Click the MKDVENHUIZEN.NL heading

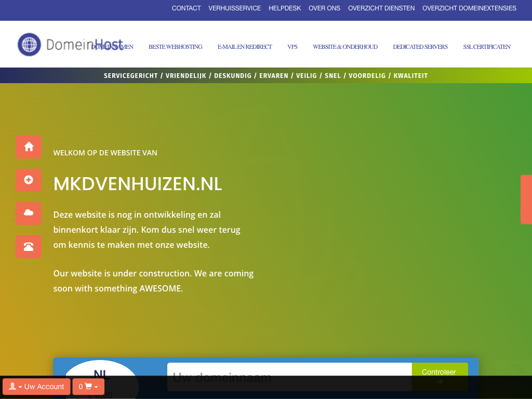137,184
